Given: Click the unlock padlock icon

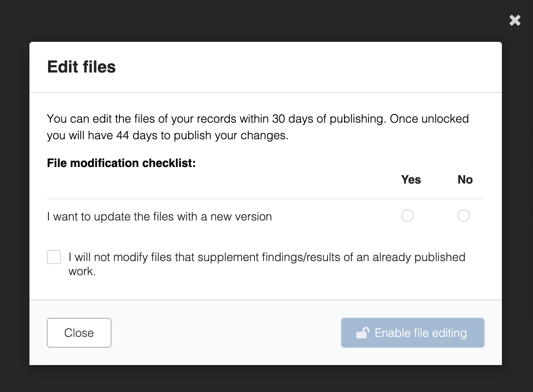Looking at the screenshot, I should tap(363, 333).
